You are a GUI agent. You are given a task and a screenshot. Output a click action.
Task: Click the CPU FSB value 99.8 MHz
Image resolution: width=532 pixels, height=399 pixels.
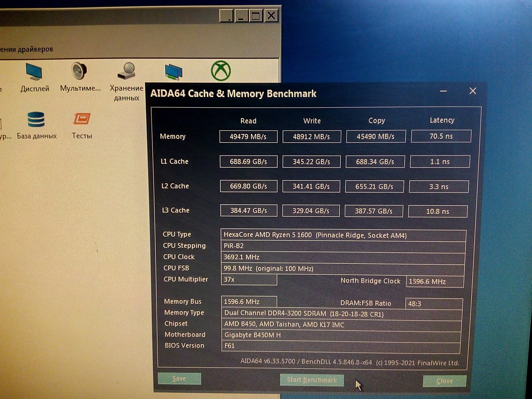(342, 269)
